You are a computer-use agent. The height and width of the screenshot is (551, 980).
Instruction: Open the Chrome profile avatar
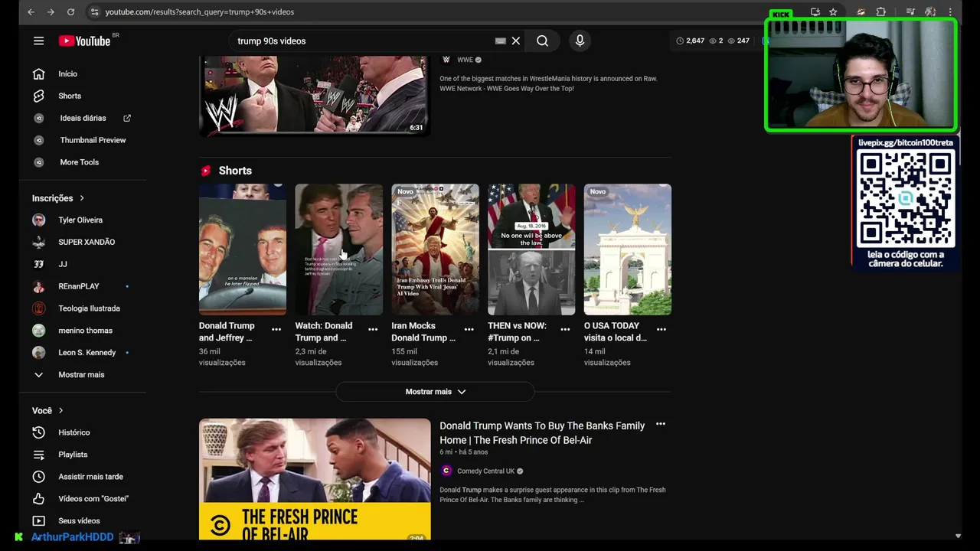[930, 11]
